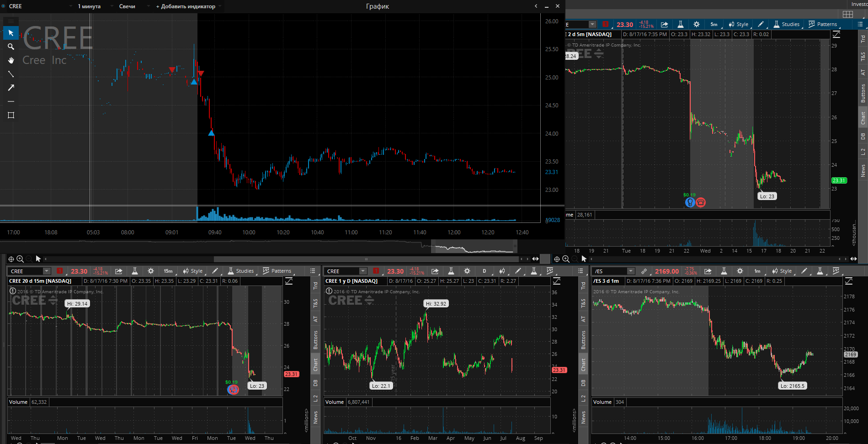The image size is (868, 444).
Task: Expand «Добавить индикатор» indicator menu
Action: click(x=186, y=6)
